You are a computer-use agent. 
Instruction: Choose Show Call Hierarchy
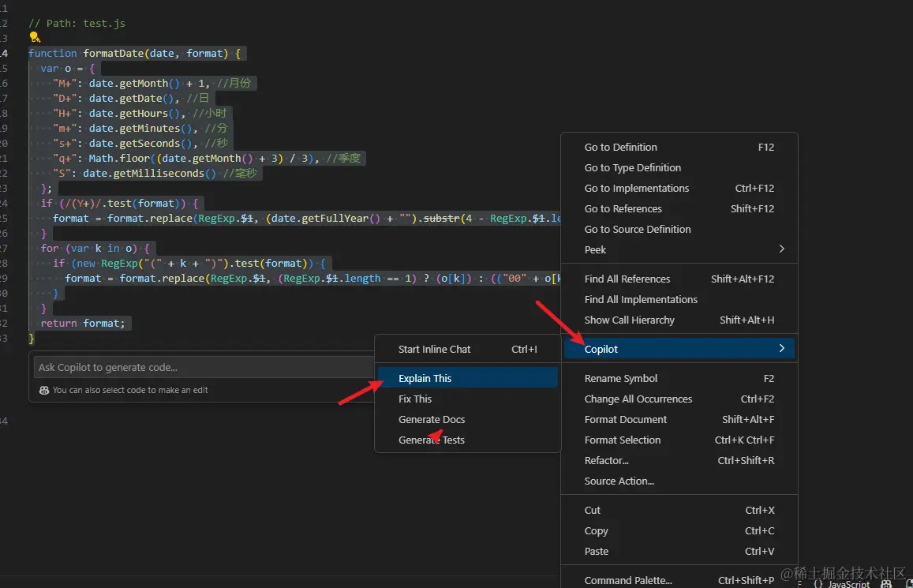pyautogui.click(x=679, y=320)
